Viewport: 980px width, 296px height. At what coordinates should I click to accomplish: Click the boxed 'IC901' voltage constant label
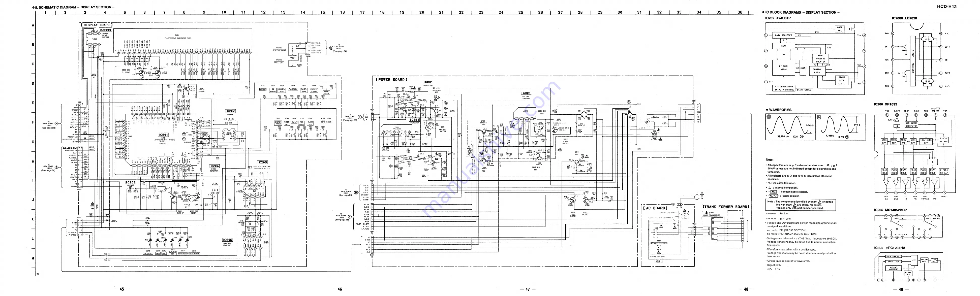coord(526,93)
